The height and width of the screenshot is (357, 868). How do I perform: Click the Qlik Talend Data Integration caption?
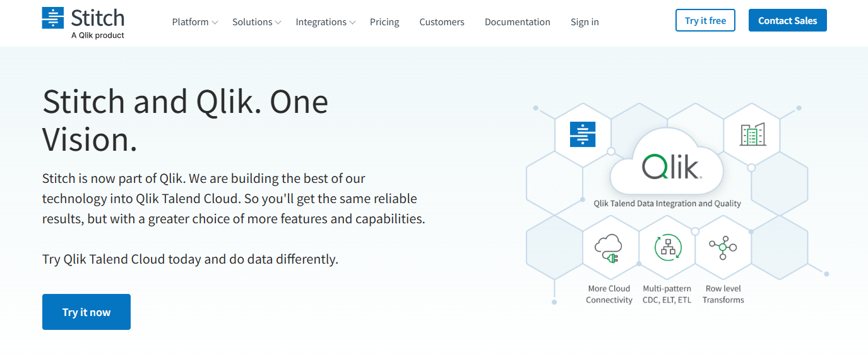[x=667, y=204]
